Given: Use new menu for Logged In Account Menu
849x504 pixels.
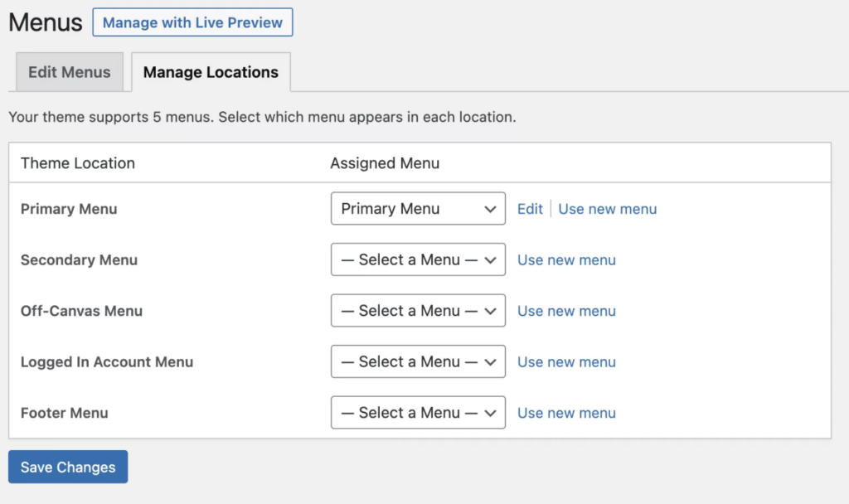Looking at the screenshot, I should click(566, 361).
